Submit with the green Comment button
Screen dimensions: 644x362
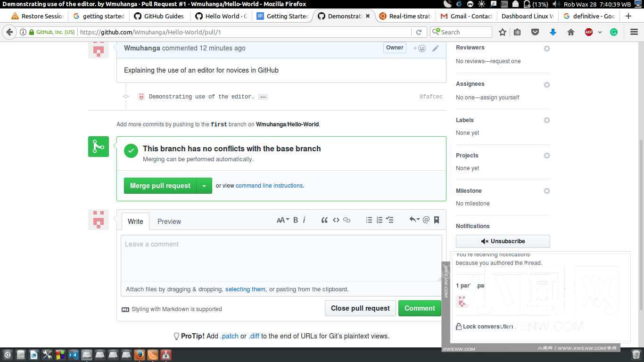pos(420,308)
